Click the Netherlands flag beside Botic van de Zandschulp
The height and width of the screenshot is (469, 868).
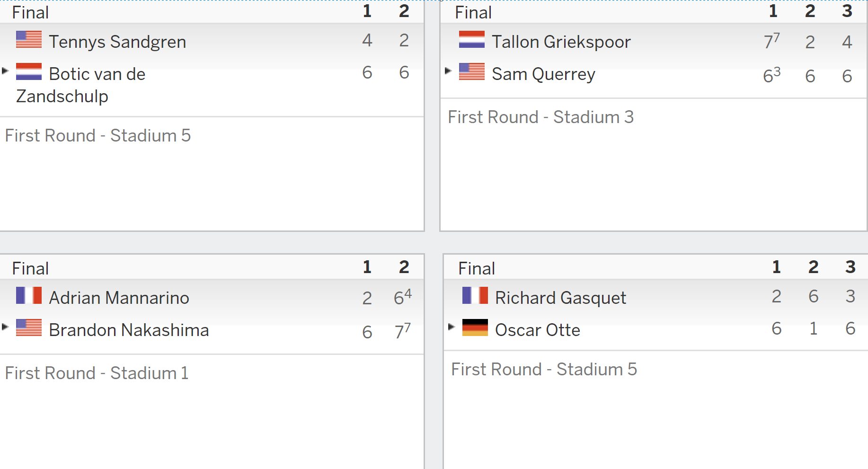29,71
